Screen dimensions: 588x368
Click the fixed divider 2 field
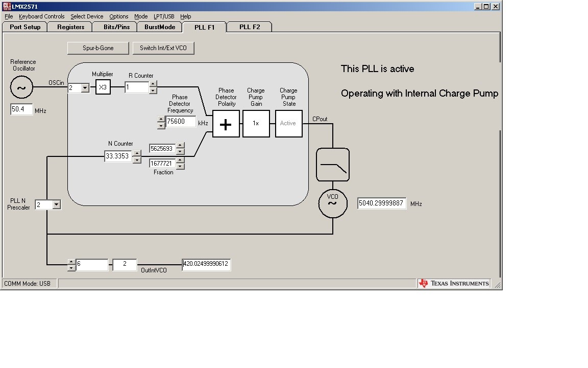click(125, 265)
